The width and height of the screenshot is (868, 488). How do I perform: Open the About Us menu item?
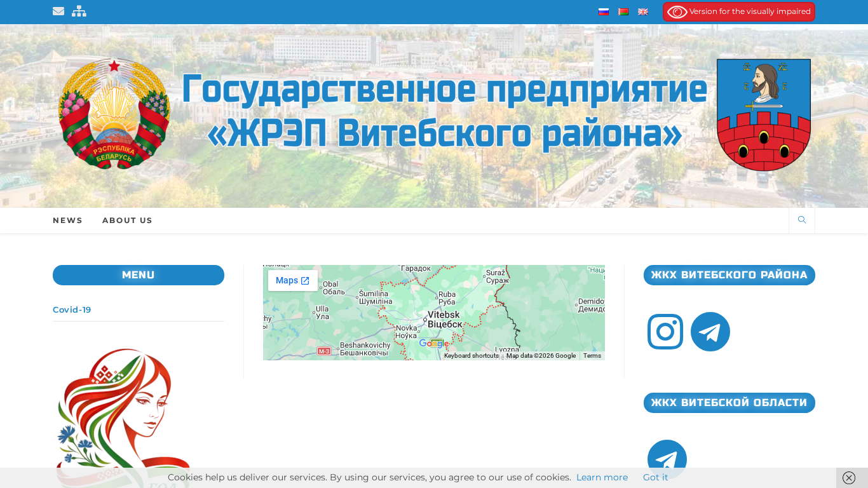click(x=127, y=220)
